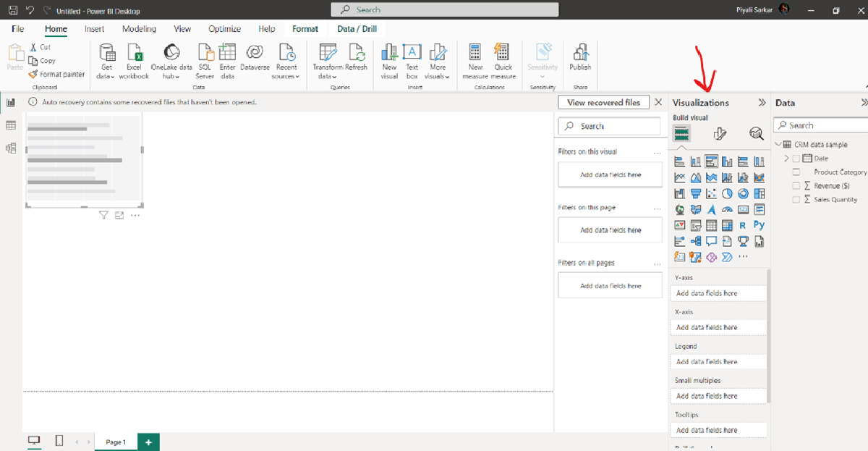Select the Matrix visual
Image resolution: width=868 pixels, height=451 pixels.
727,225
